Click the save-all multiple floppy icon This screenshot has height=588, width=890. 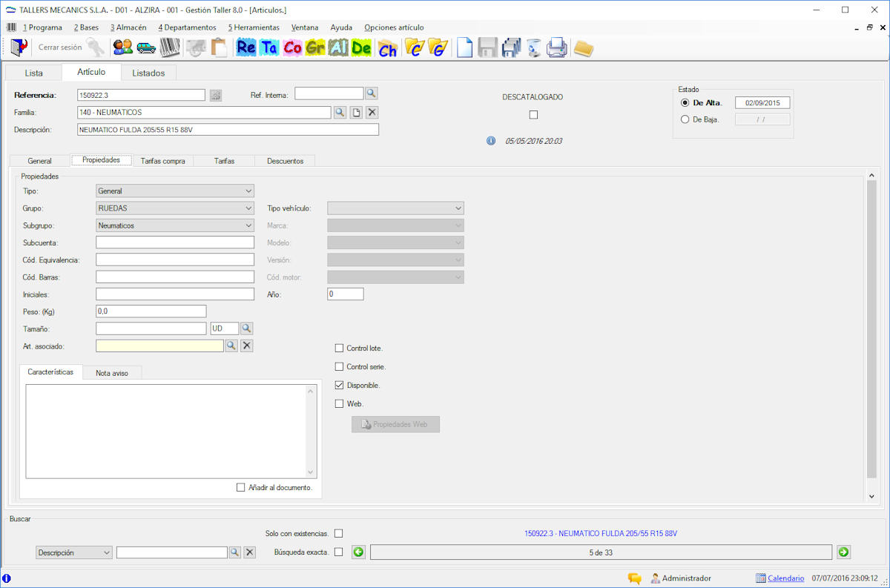pyautogui.click(x=511, y=47)
